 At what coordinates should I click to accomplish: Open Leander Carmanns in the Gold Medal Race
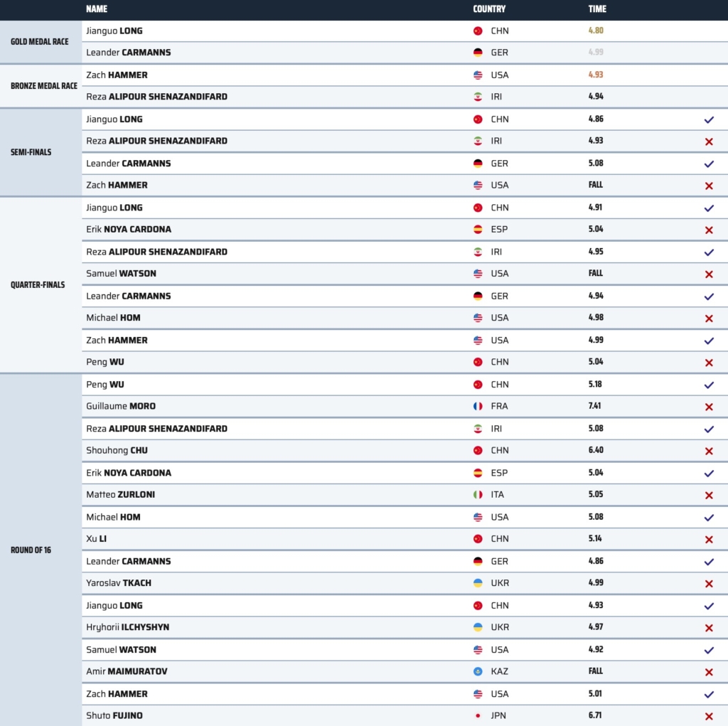click(128, 53)
